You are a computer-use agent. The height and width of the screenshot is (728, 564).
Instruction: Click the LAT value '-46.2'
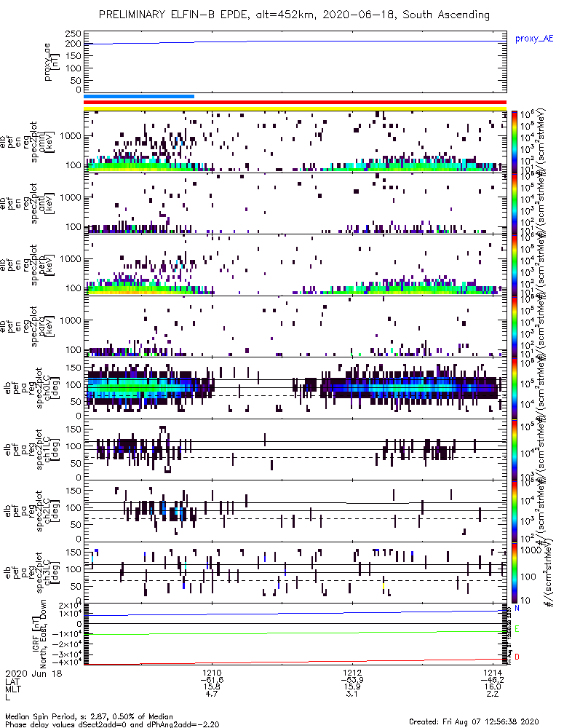[493, 680]
